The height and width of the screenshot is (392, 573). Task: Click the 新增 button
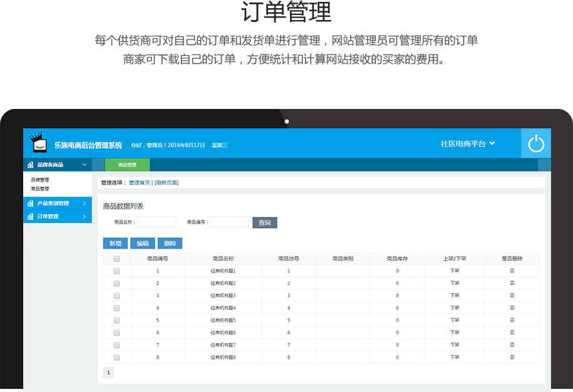pos(115,244)
